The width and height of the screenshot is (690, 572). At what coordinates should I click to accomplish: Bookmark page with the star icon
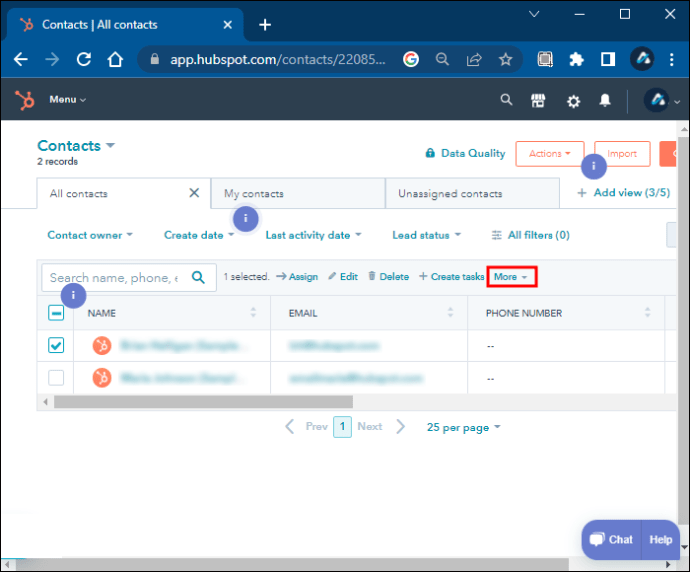pos(506,59)
